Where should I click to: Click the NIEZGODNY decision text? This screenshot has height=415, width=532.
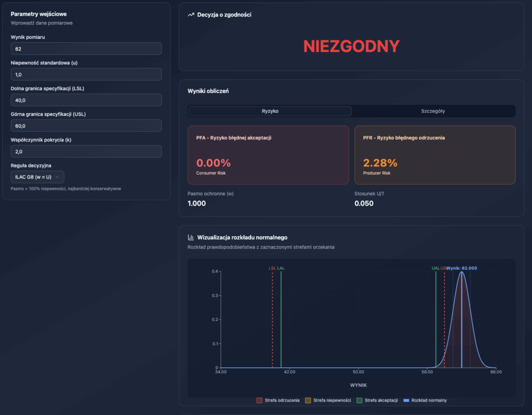(351, 46)
